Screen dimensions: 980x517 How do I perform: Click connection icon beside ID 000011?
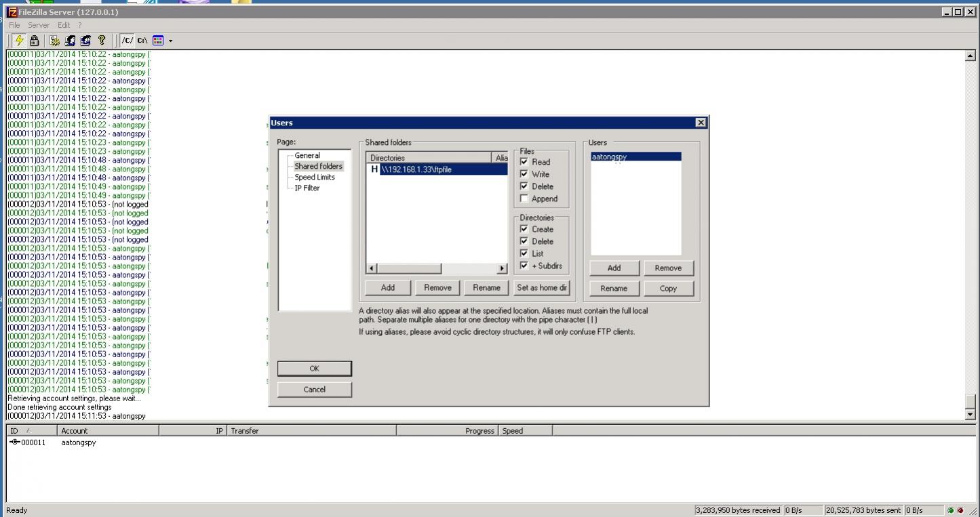15,442
